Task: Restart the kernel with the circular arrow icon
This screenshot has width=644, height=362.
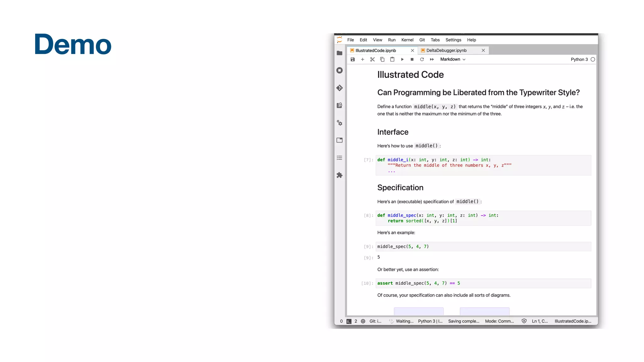Action: pyautogui.click(x=422, y=59)
